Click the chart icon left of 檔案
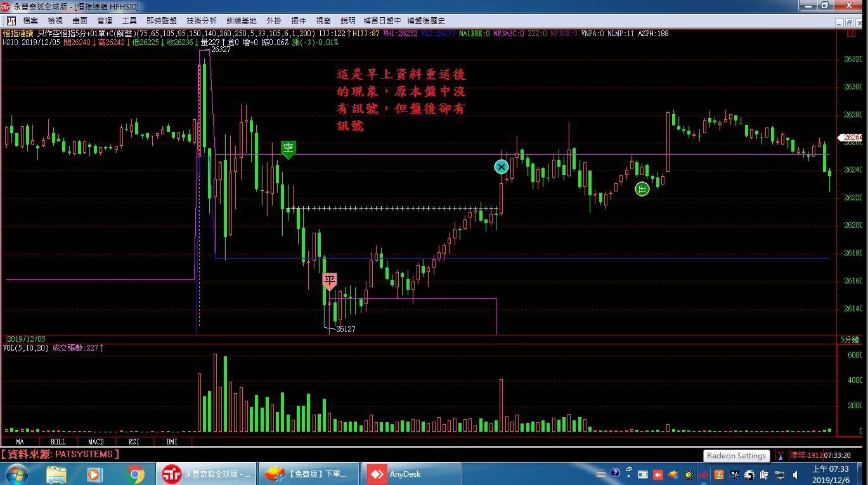Viewport: 868px width, 485px height. [x=11, y=21]
